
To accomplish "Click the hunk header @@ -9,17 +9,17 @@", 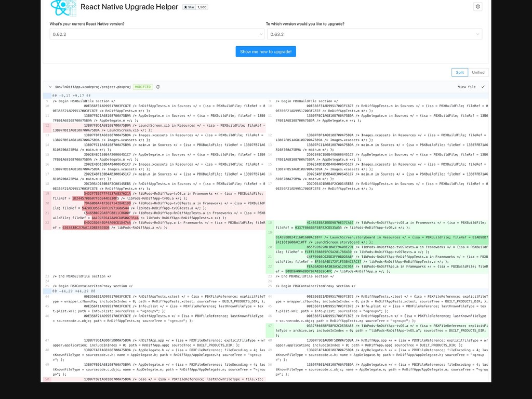I will [72, 96].
